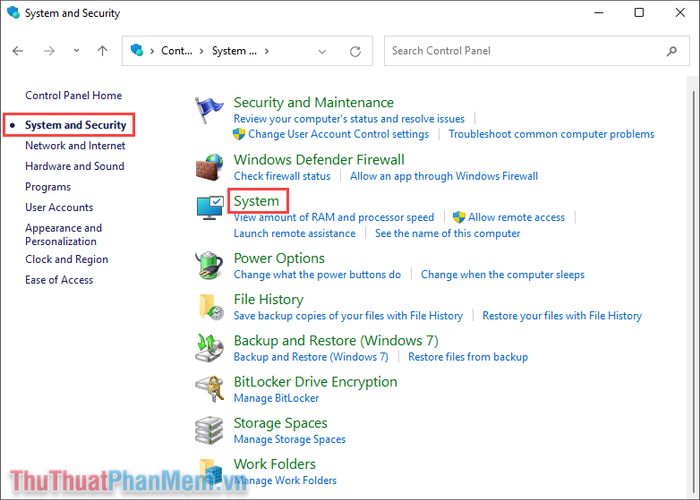Screen dimensions: 700x500
Task: Open the Security and Maintenance heading
Action: point(313,102)
